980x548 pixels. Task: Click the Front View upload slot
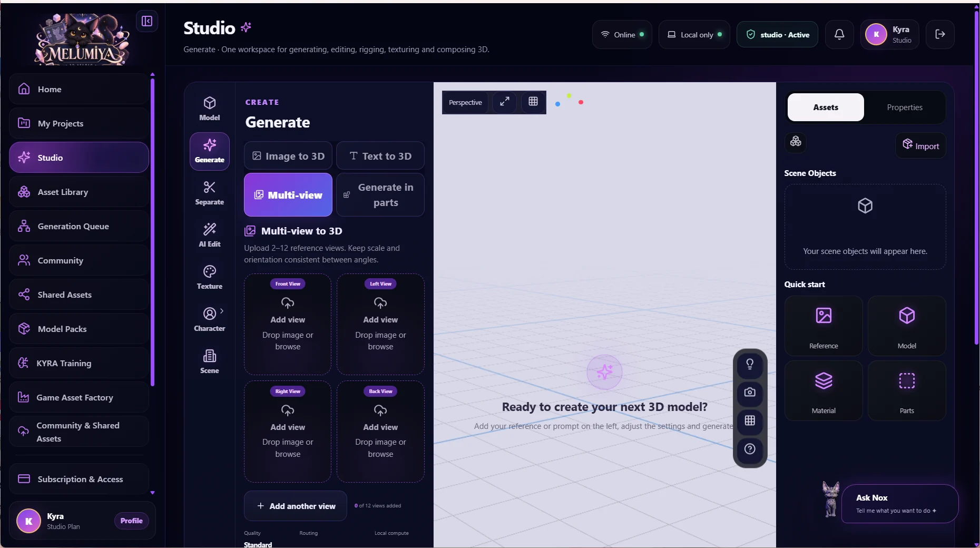click(288, 324)
